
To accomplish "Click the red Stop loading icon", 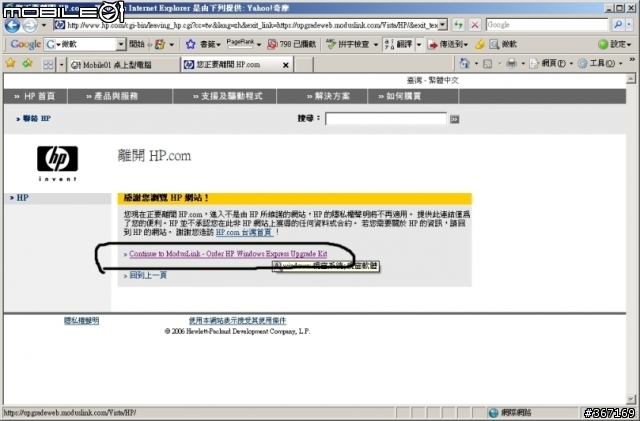I will 475,25.
